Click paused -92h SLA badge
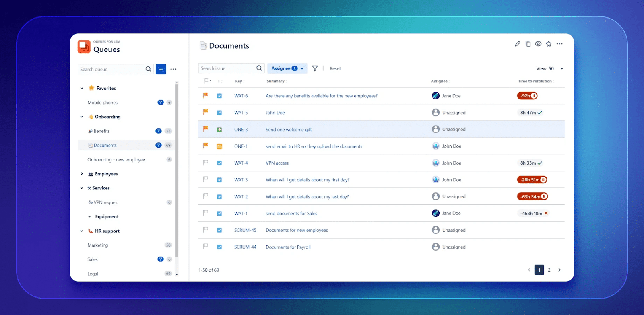Viewport: 644px width, 315px height. [x=527, y=96]
